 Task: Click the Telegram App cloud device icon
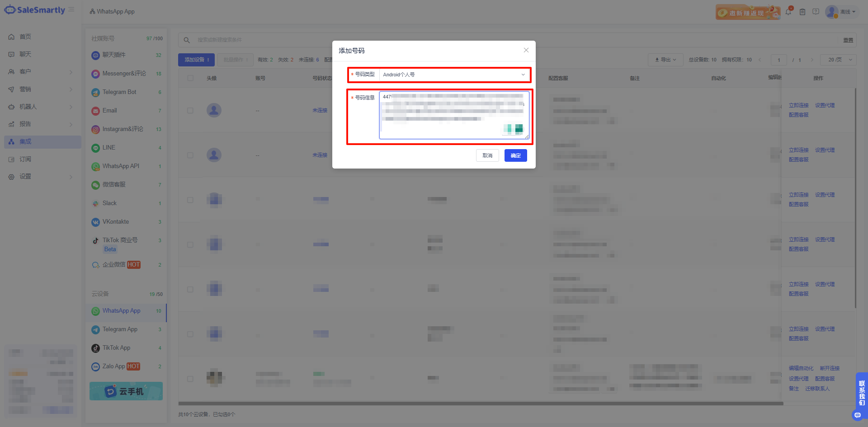(x=95, y=329)
